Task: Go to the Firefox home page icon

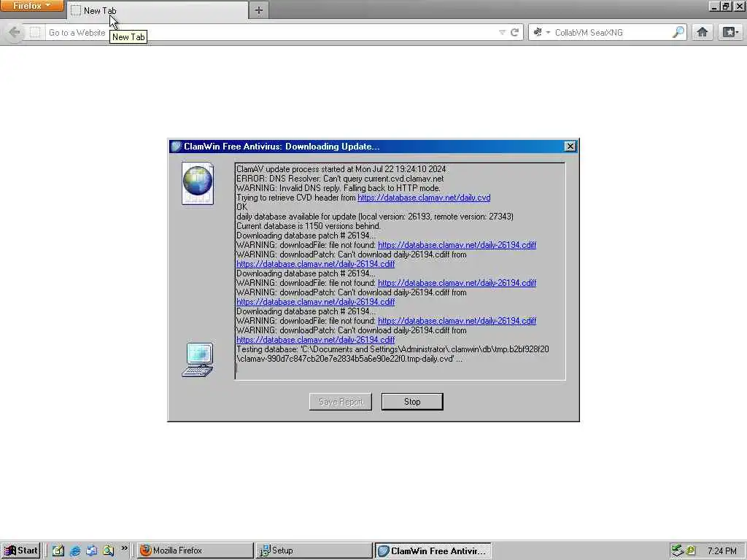Action: tap(703, 32)
